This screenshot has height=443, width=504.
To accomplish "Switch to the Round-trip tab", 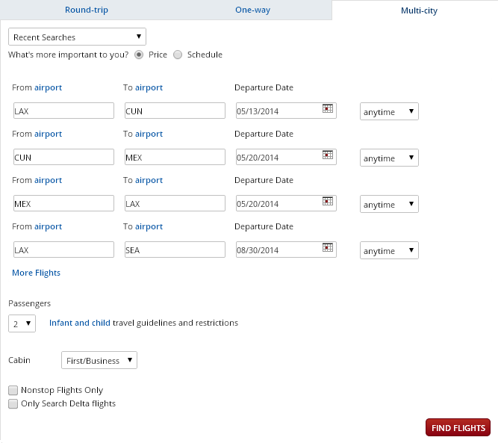I will [x=87, y=10].
